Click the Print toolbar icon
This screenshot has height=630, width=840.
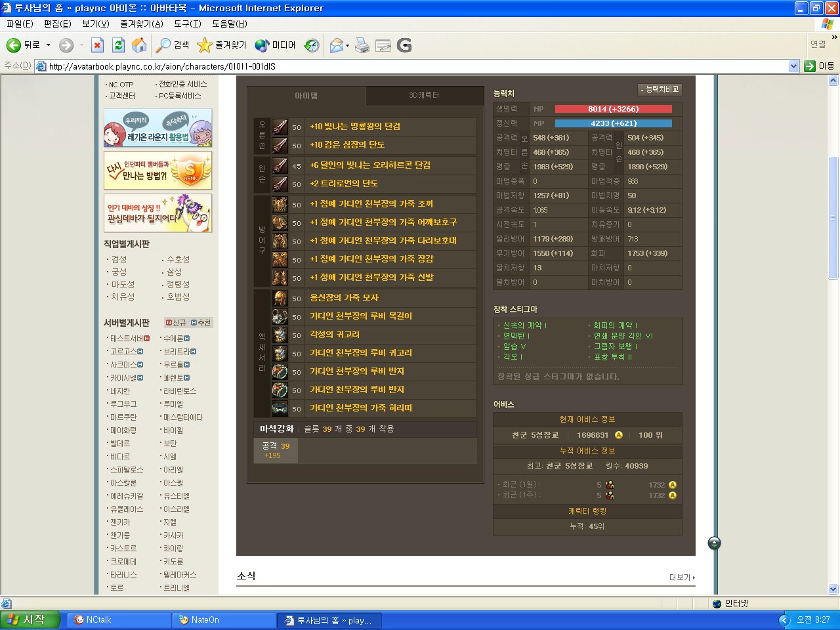pyautogui.click(x=362, y=45)
